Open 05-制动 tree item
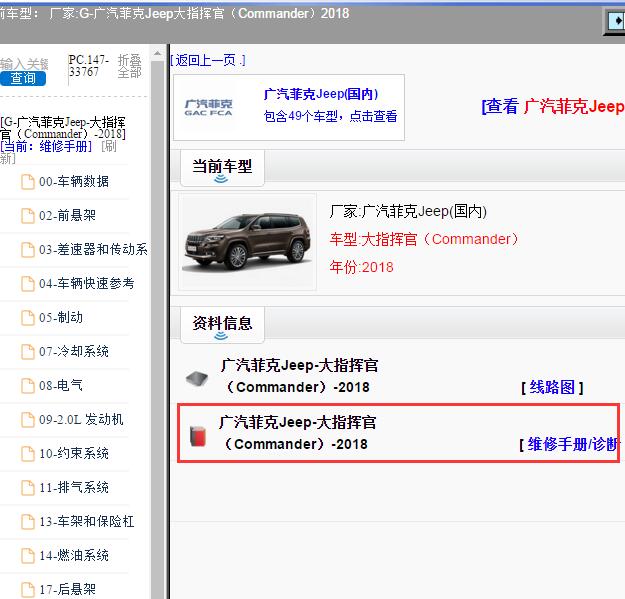Screen dimensions: 625x599 point(61,318)
